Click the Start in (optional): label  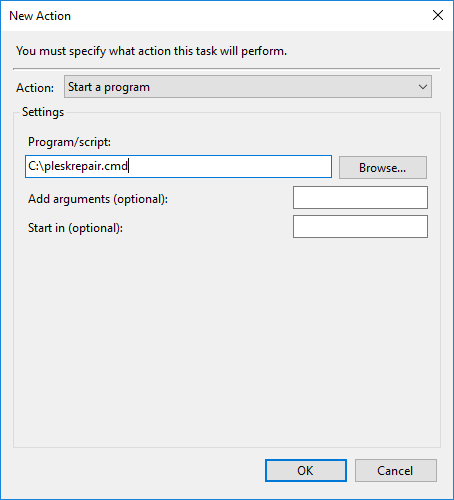75,228
